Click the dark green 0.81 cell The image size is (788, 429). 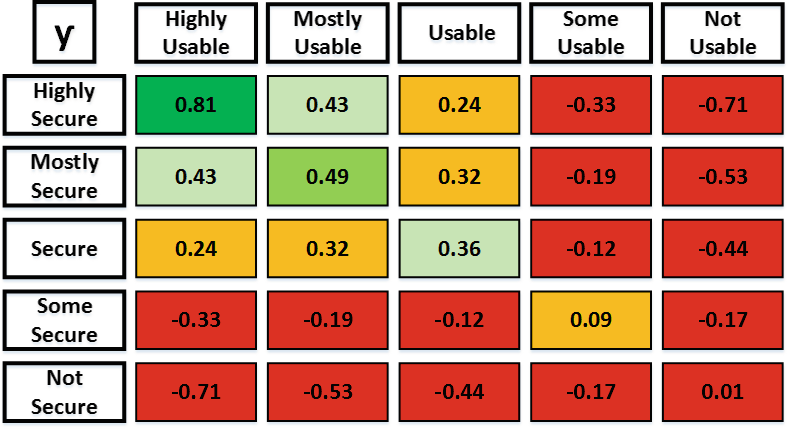(x=197, y=105)
